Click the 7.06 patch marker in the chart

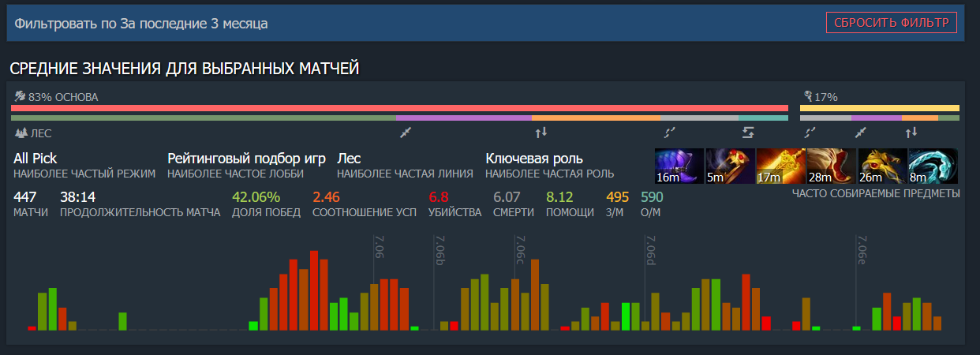point(378,248)
